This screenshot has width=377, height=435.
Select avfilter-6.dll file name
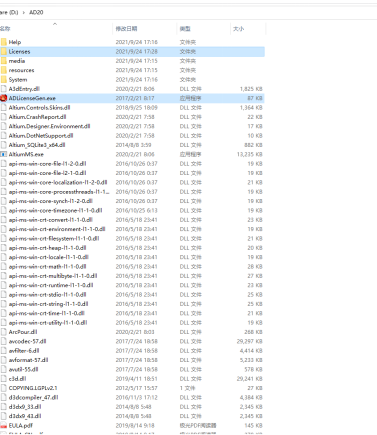pyautogui.click(x=24, y=350)
